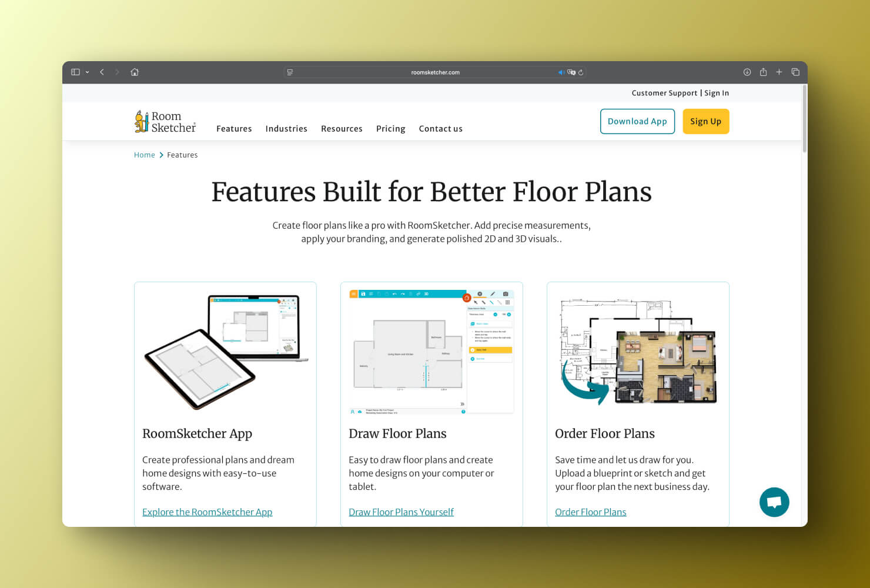870x588 pixels.
Task: Open the browser home page icon
Action: (135, 72)
